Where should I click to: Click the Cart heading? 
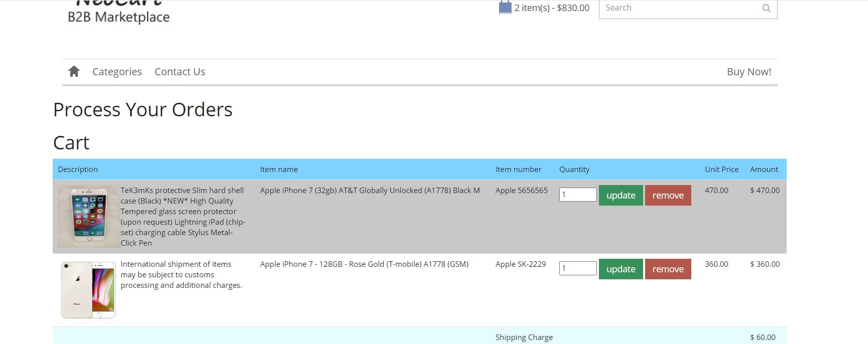(x=71, y=143)
